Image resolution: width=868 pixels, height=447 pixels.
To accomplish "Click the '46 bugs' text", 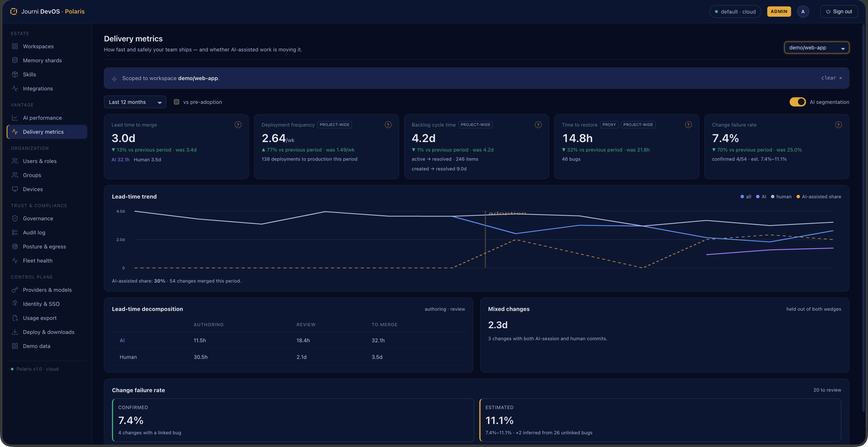I will 571,159.
